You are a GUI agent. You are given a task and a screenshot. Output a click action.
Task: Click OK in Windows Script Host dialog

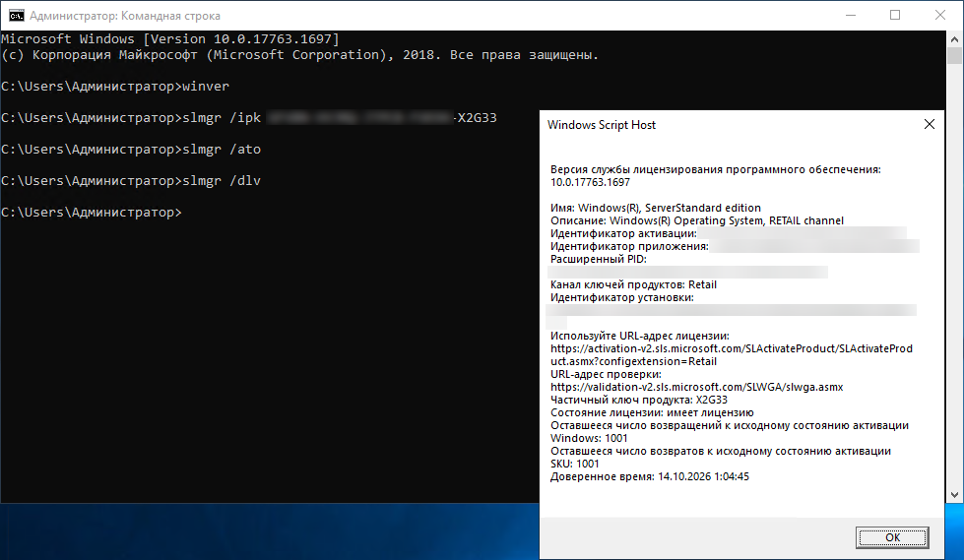(892, 537)
